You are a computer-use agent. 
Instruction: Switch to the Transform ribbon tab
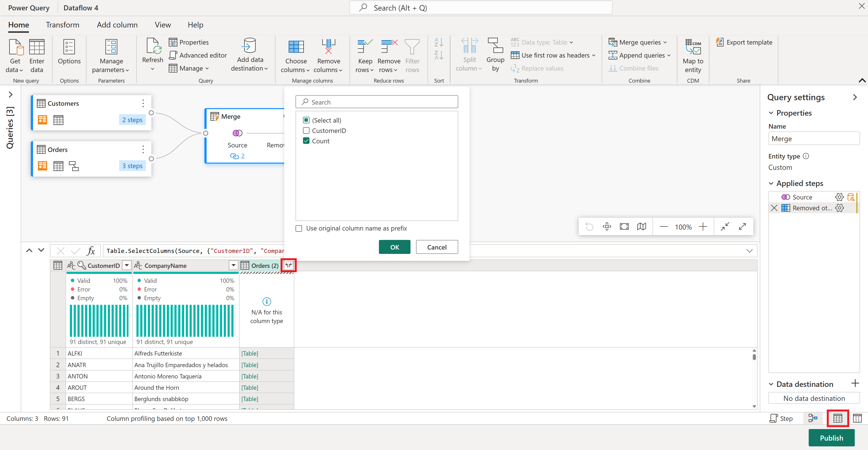point(62,25)
